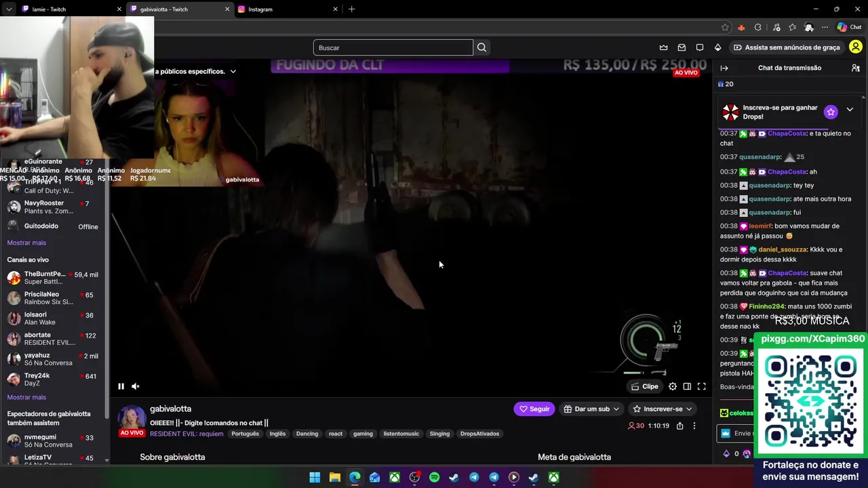Open the chat community users icon

[x=856, y=68]
